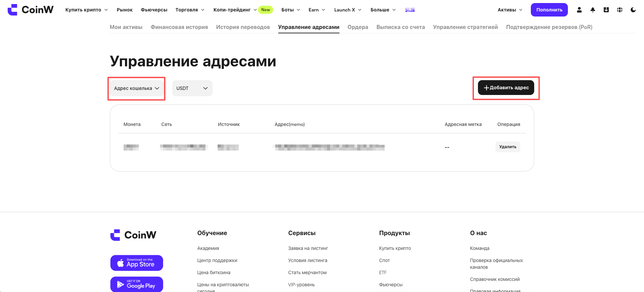644x292 pixels.
Task: Expand the Купить крипто menu
Action: [x=87, y=10]
